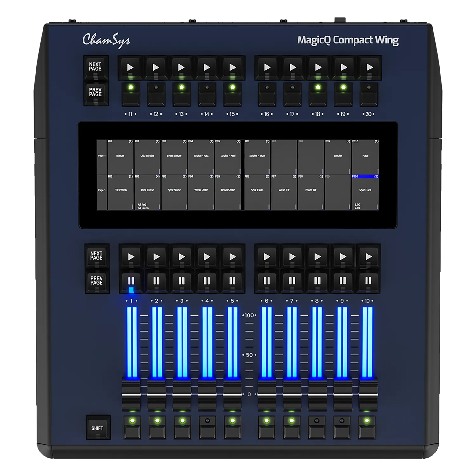Turn on the LED button for playback 20
The height and width of the screenshot is (476, 476).
tap(369, 94)
